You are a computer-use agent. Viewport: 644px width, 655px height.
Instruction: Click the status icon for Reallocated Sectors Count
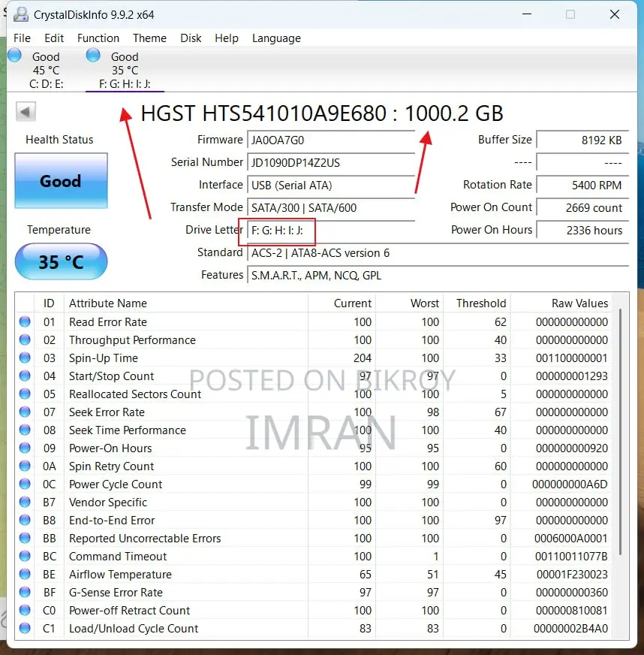point(25,393)
